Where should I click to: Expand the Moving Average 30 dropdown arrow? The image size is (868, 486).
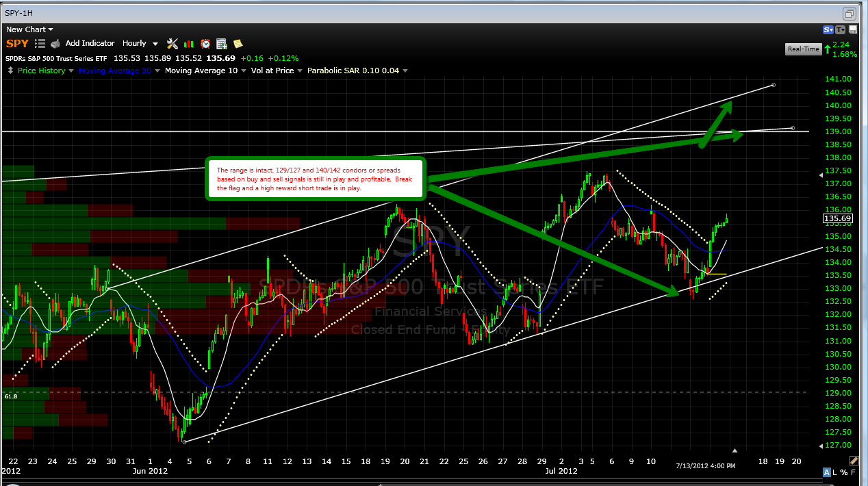pyautogui.click(x=157, y=71)
